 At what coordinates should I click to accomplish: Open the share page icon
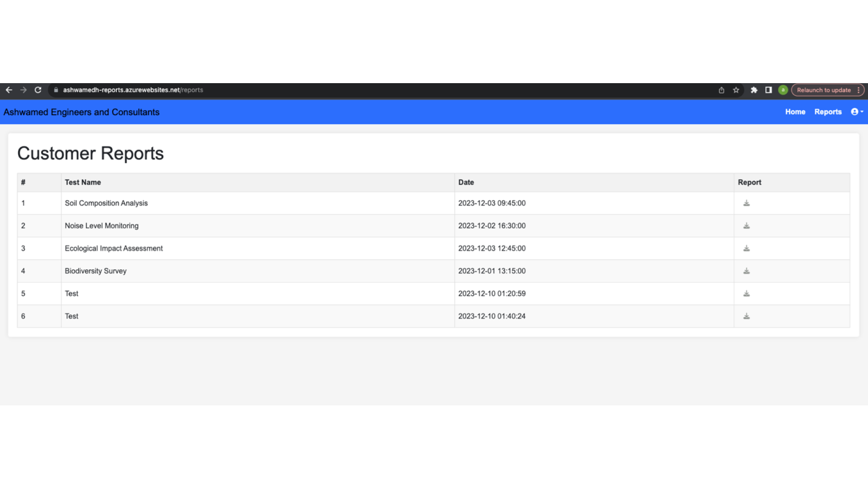(x=722, y=90)
